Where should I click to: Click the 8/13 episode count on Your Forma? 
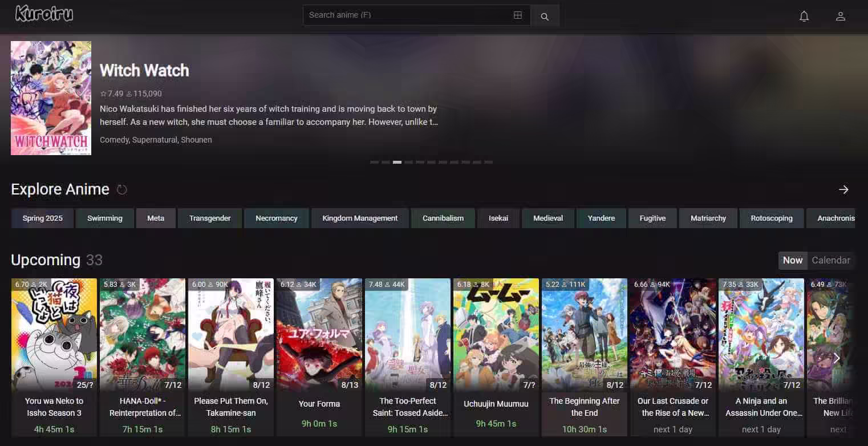click(x=350, y=385)
